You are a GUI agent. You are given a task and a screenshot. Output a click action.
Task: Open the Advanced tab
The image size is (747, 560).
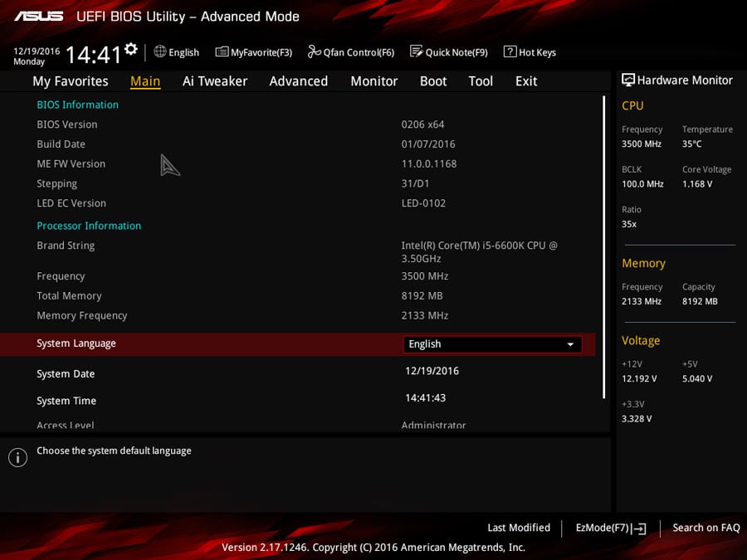point(299,81)
